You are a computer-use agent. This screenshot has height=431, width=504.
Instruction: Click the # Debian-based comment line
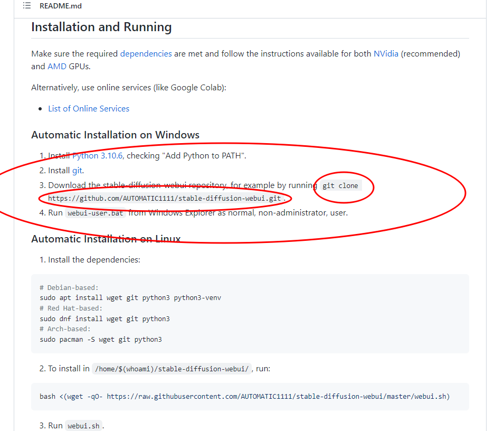click(x=69, y=287)
